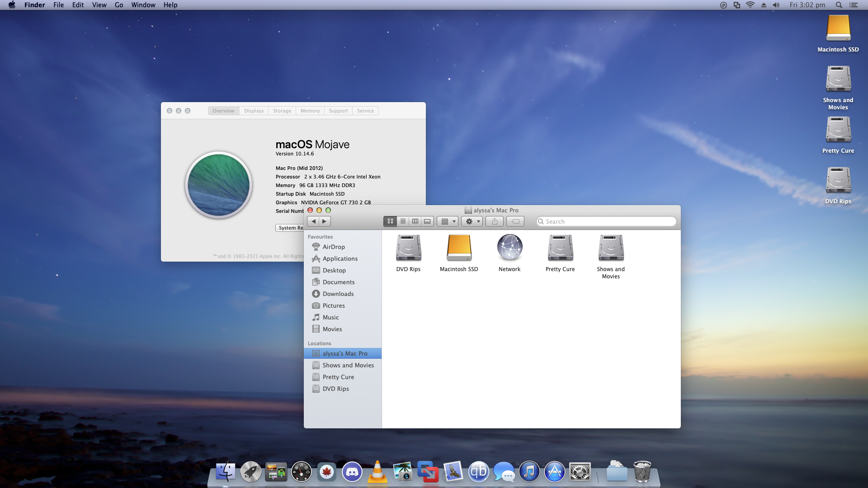Image resolution: width=868 pixels, height=488 pixels.
Task: Open the Apple menu
Action: coord(12,5)
